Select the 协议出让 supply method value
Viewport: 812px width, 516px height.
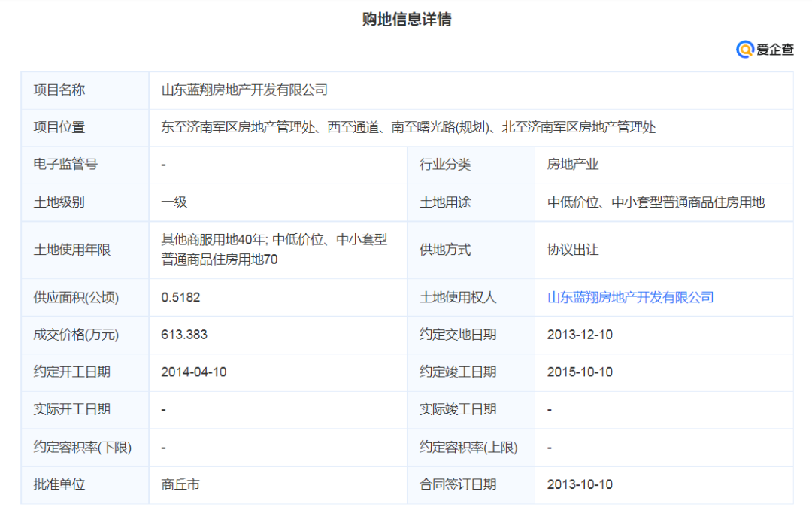click(572, 250)
